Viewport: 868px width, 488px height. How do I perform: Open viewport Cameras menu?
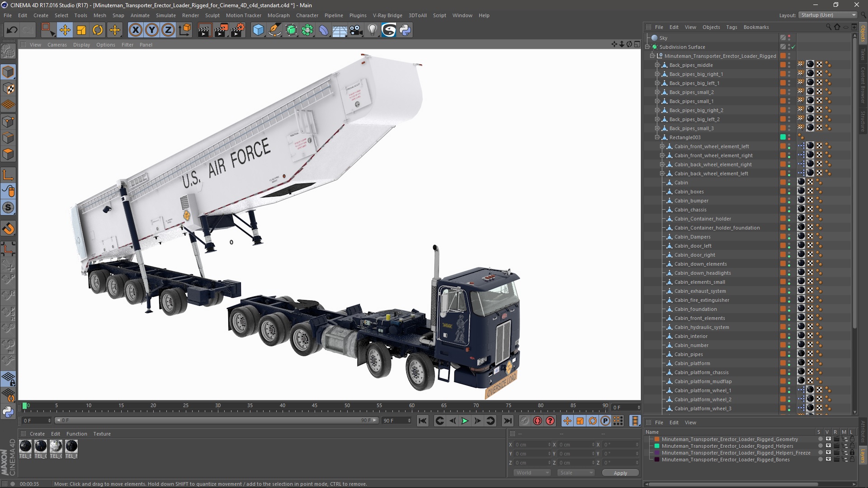point(57,45)
